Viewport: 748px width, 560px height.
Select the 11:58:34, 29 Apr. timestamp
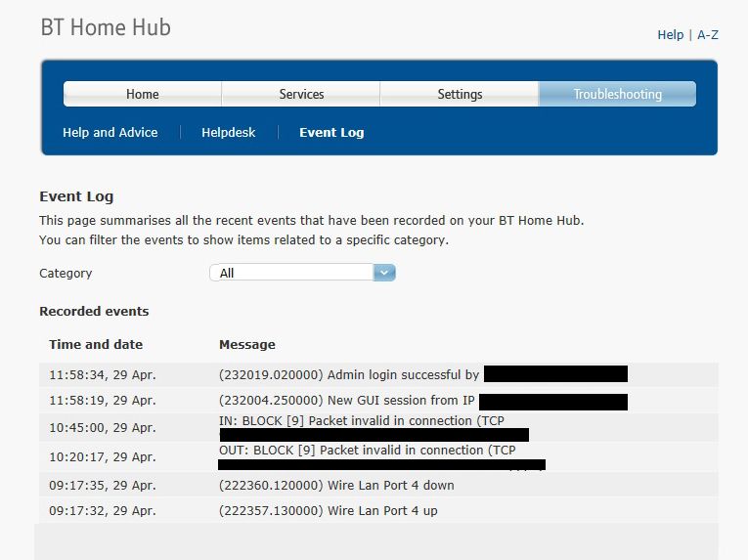coord(103,375)
